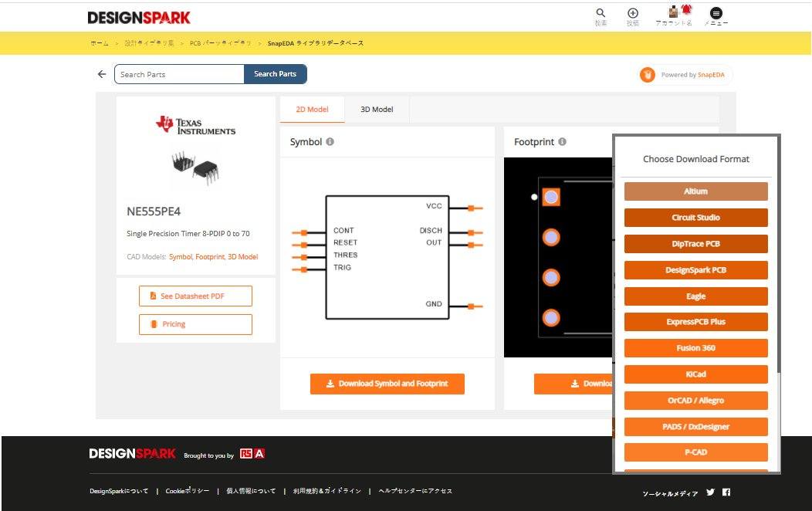Open the DesignSpark about footer link
This screenshot has height=511, width=812.
[119, 491]
